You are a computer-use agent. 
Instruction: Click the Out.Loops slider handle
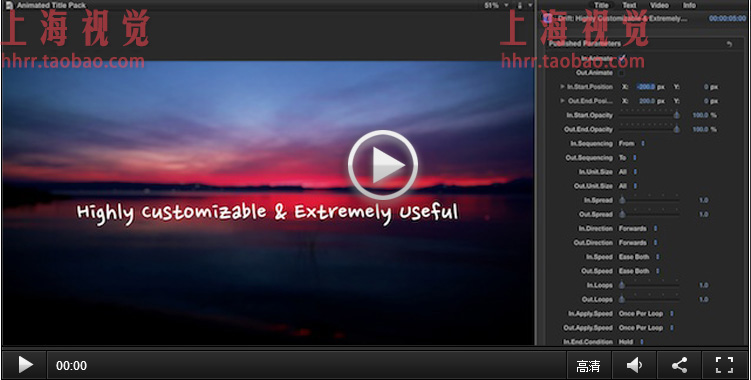[622, 299]
